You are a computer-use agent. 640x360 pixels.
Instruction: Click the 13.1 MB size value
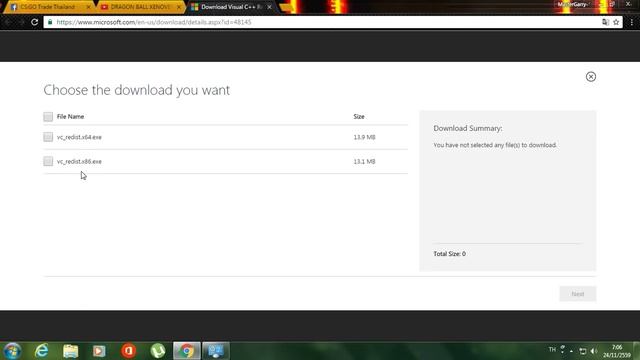tap(364, 161)
